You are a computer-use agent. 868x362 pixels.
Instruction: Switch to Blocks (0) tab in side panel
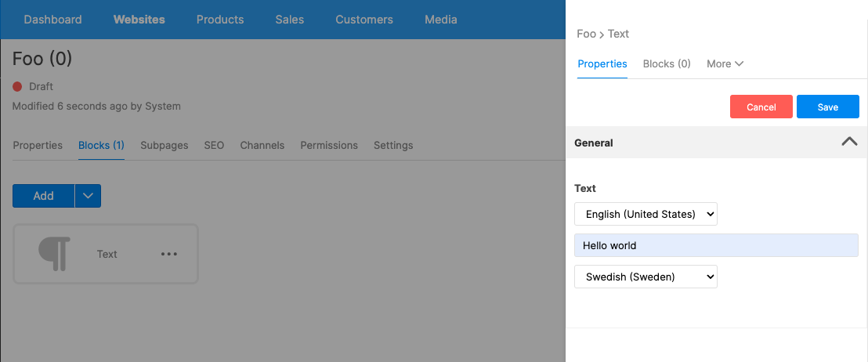tap(667, 63)
